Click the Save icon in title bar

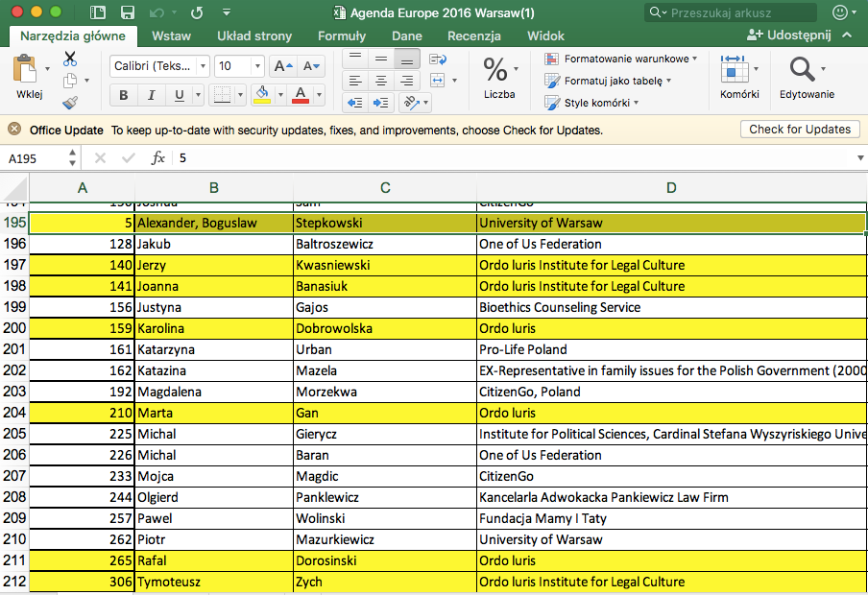[127, 12]
